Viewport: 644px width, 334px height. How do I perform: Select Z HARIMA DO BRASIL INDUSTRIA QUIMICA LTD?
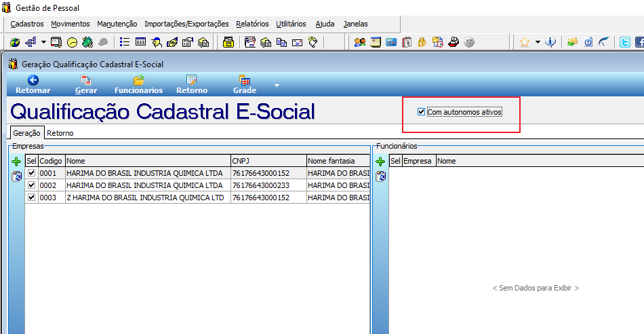pos(148,198)
